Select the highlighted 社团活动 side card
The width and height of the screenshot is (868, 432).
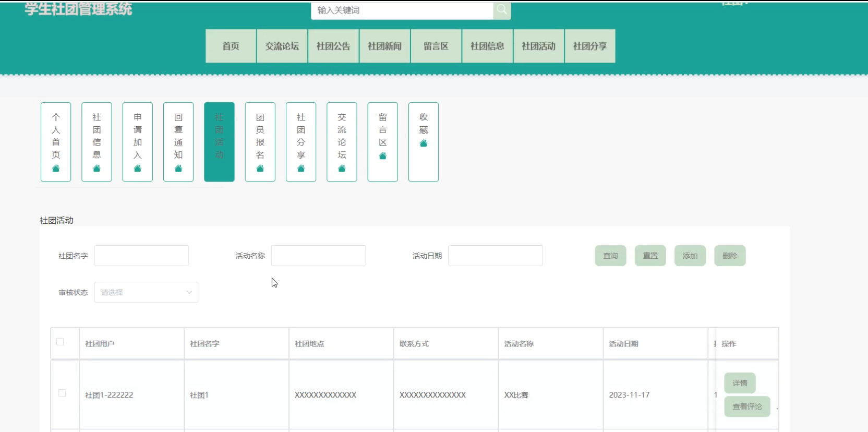point(219,142)
